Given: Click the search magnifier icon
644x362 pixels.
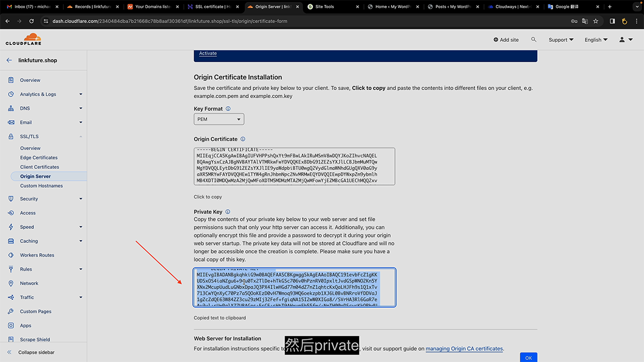Looking at the screenshot, I should point(533,40).
